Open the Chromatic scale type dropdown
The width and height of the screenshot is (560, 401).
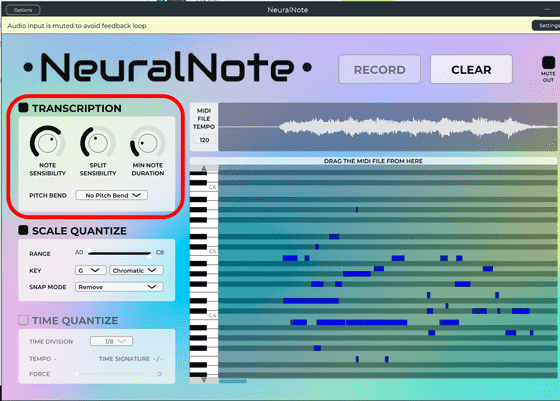pyautogui.click(x=136, y=270)
